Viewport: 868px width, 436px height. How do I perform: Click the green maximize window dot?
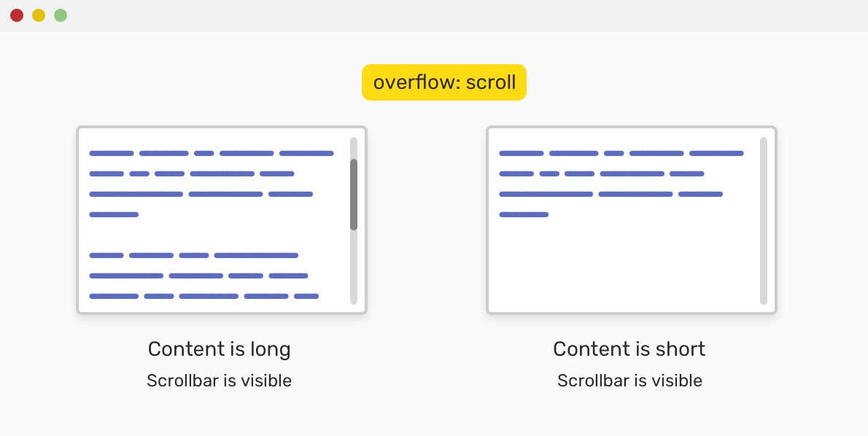[x=61, y=15]
